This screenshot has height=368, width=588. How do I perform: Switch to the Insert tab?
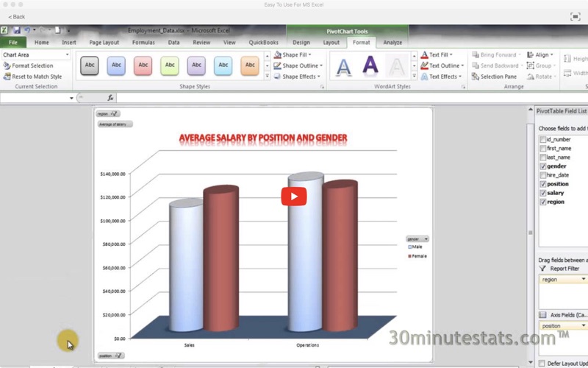[x=69, y=43]
